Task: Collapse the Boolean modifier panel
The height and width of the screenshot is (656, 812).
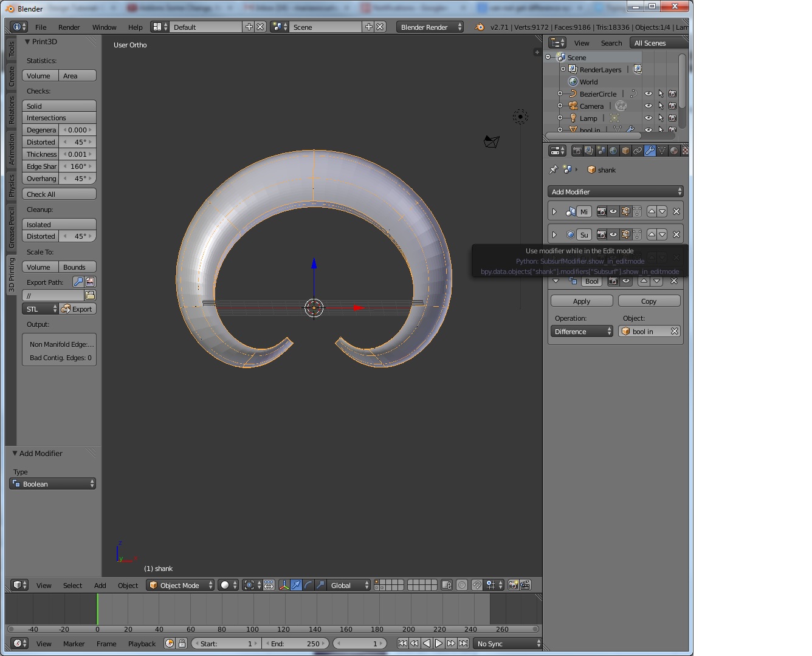Action: click(556, 281)
